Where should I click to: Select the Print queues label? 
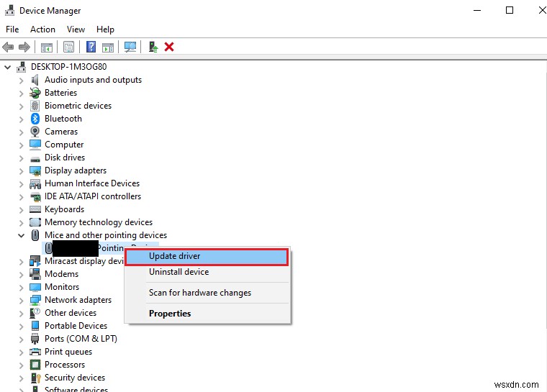[68, 352]
